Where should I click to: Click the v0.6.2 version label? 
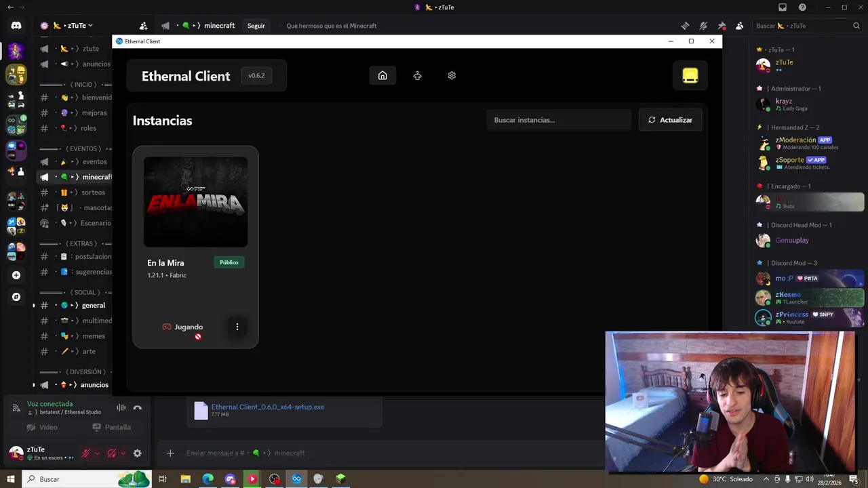pyautogui.click(x=256, y=75)
